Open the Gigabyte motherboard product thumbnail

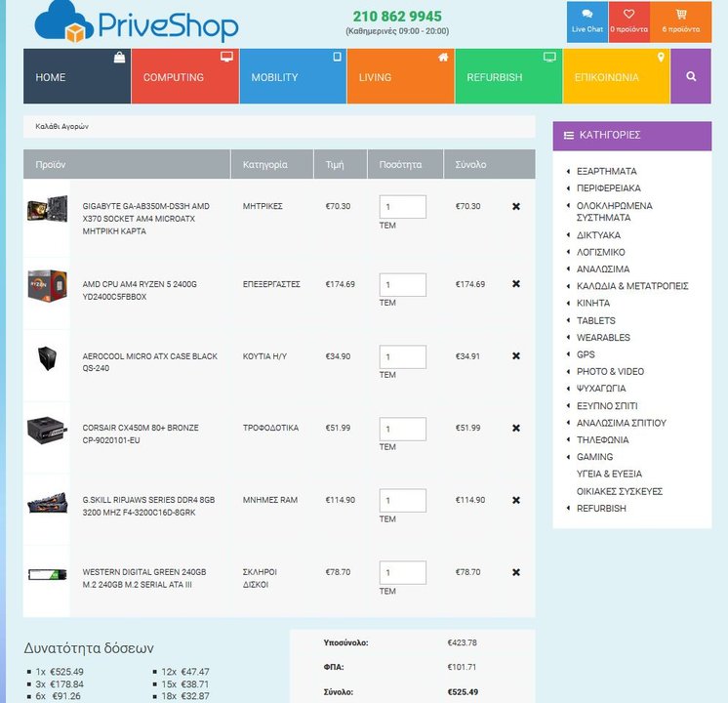[48, 209]
